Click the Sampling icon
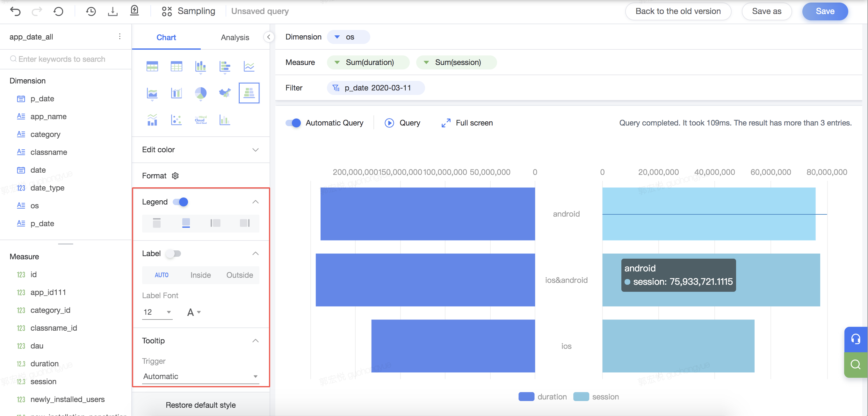 [167, 11]
